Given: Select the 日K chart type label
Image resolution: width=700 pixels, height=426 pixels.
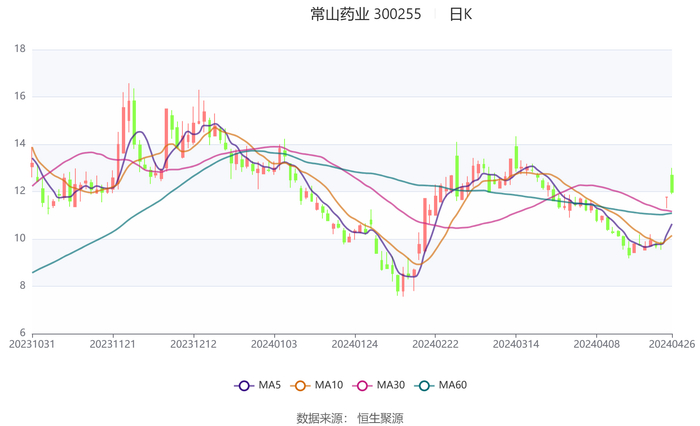Looking at the screenshot, I should (x=460, y=14).
